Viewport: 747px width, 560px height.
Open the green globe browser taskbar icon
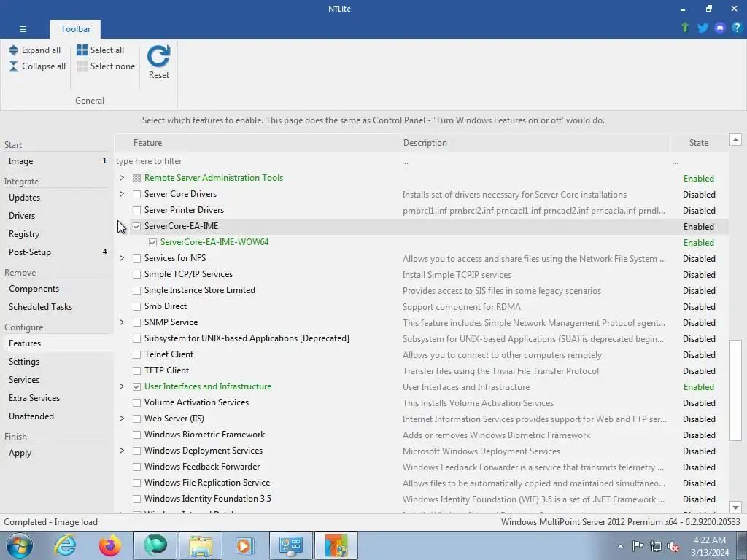155,545
